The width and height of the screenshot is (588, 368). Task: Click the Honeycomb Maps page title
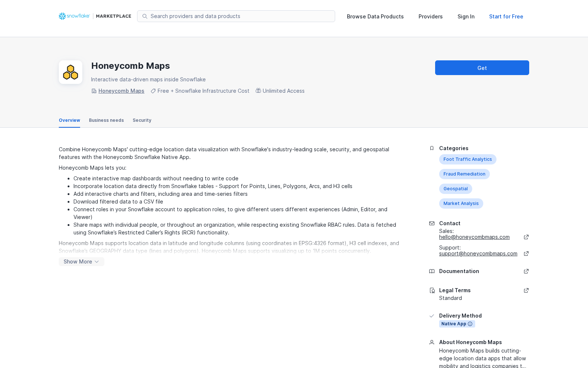130,66
